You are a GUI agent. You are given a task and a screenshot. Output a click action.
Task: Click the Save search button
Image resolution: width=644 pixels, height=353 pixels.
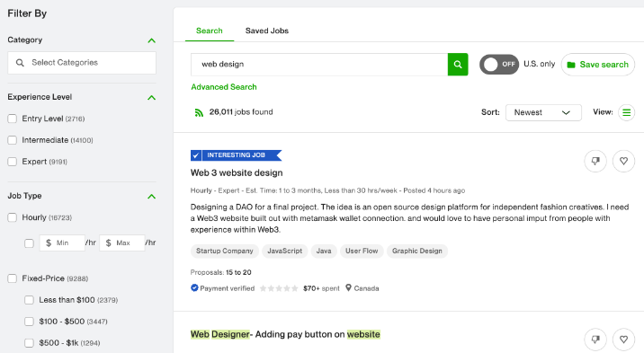click(x=597, y=65)
